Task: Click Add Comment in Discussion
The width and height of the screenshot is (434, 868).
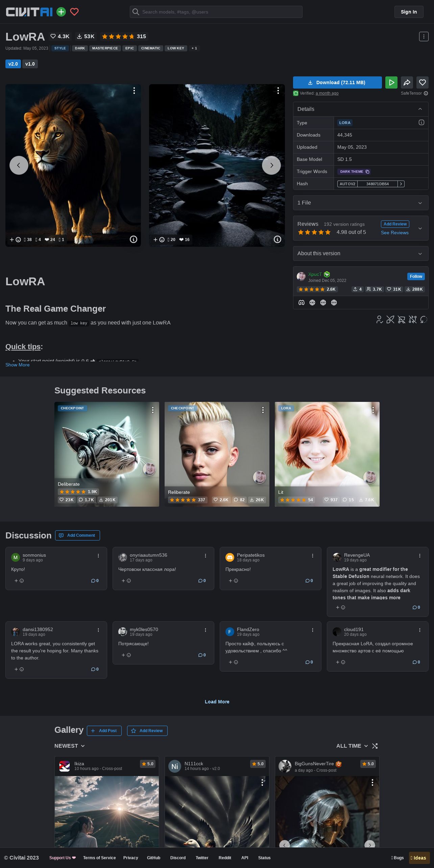Action: 77,535
